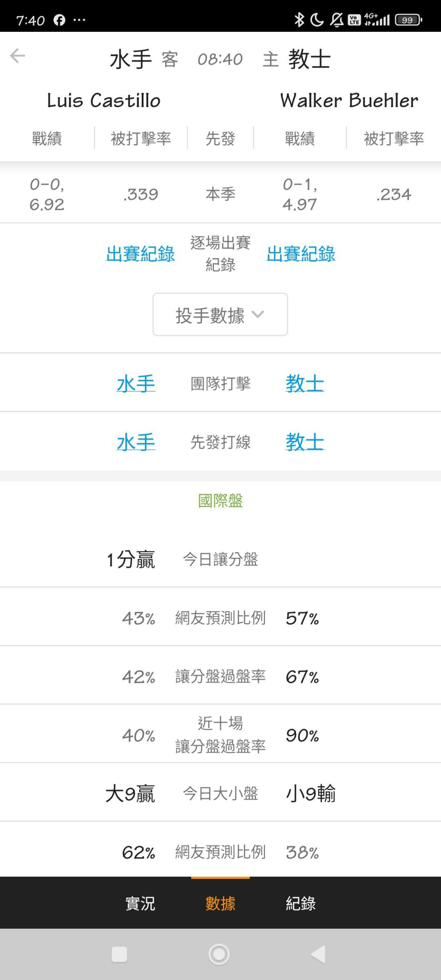
Task: Open Walker Buehler's 出賽紀錄 link
Action: pyautogui.click(x=301, y=254)
